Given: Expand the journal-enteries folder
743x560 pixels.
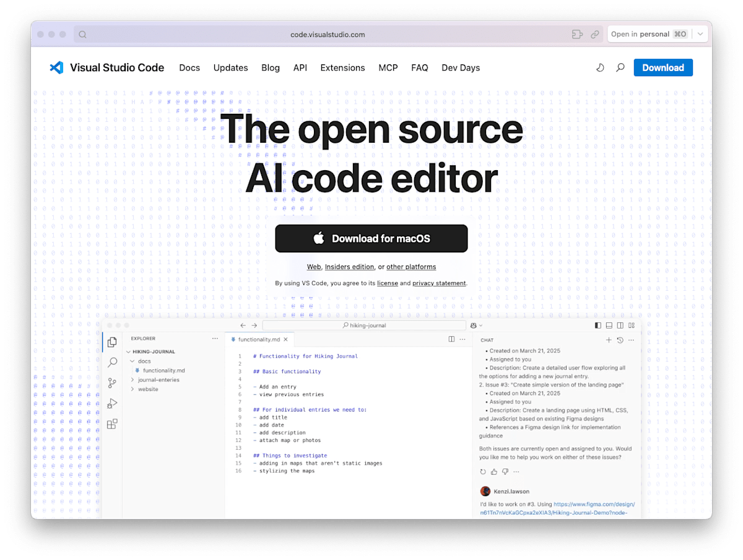Looking at the screenshot, I should tap(133, 380).
